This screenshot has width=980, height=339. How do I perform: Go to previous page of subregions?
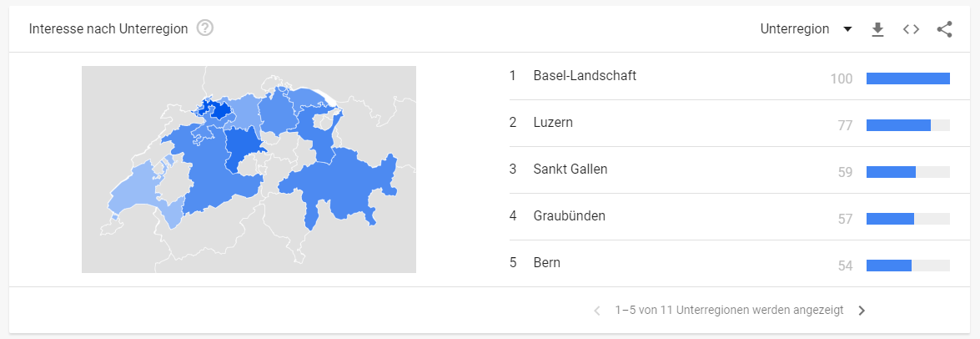(597, 311)
